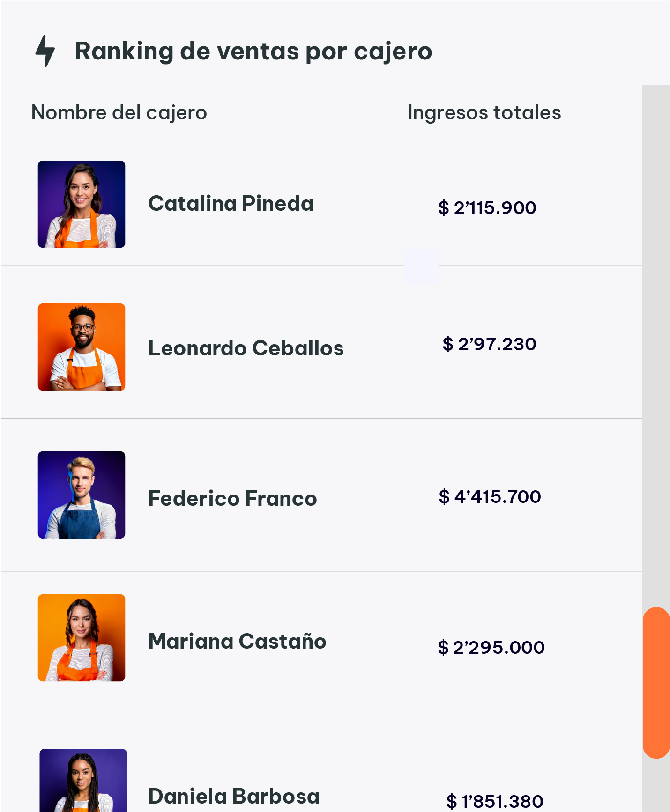Screen dimensions: 670x812
Task: Click Mariana Castaño's avatar image
Action: [x=82, y=638]
